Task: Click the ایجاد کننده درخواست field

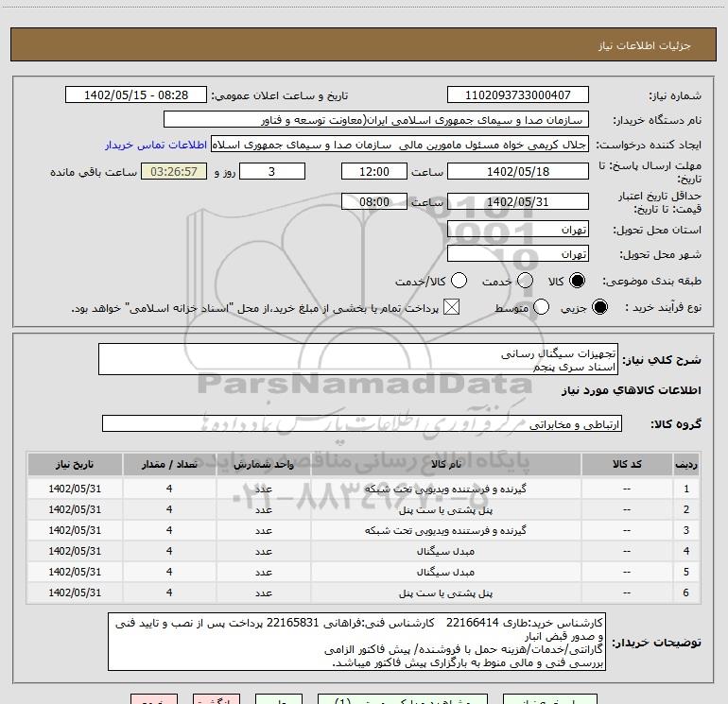Action: [x=400, y=145]
